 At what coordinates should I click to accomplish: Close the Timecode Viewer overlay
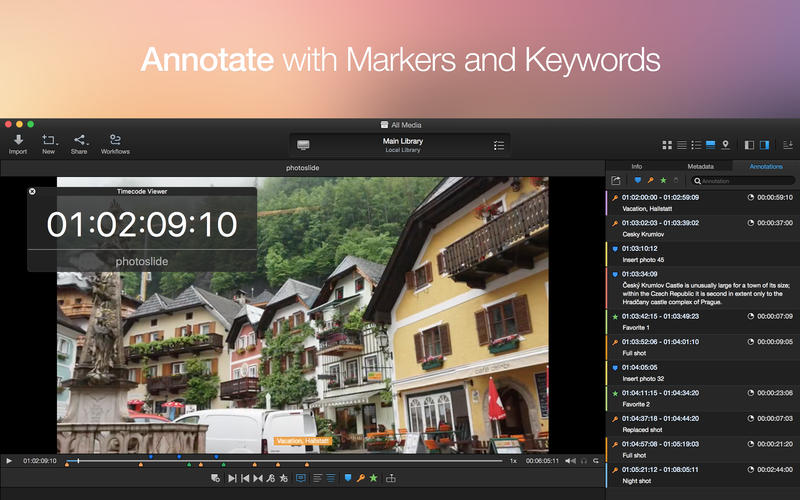click(32, 191)
